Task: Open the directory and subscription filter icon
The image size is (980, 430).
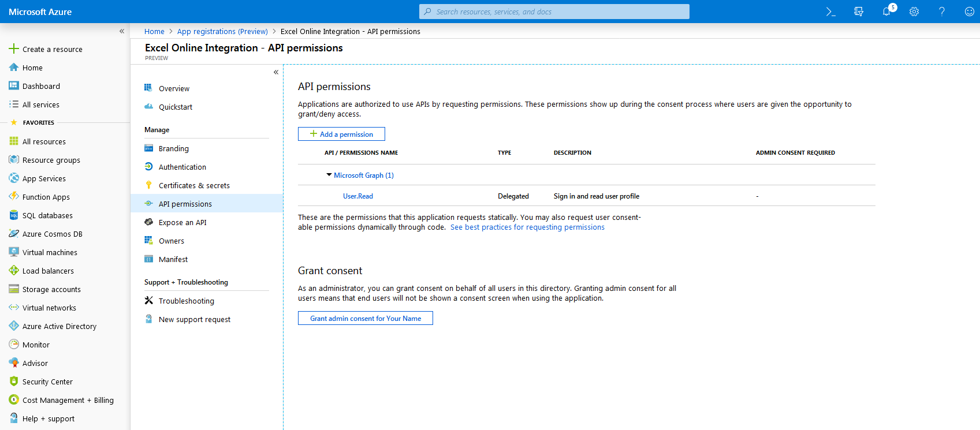Action: 858,12
